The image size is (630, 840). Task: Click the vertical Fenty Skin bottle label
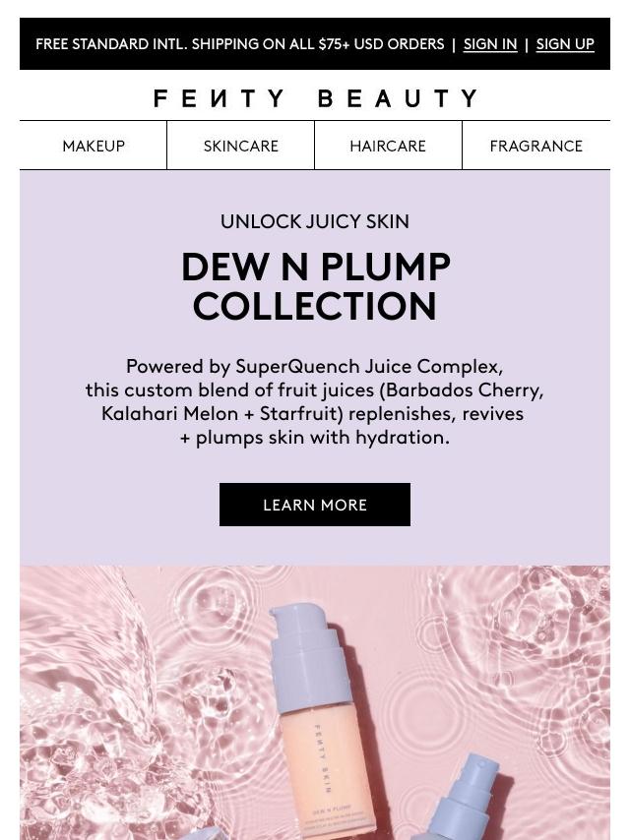coord(322,758)
